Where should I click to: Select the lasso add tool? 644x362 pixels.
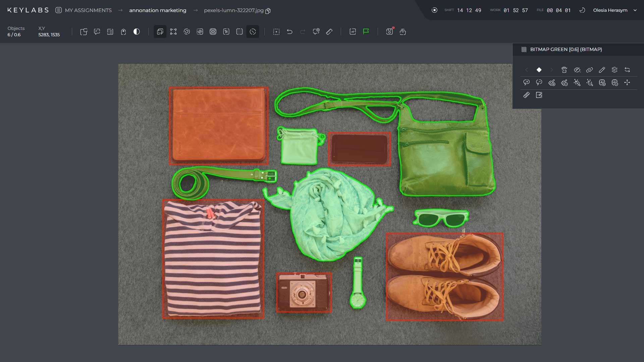point(527,83)
